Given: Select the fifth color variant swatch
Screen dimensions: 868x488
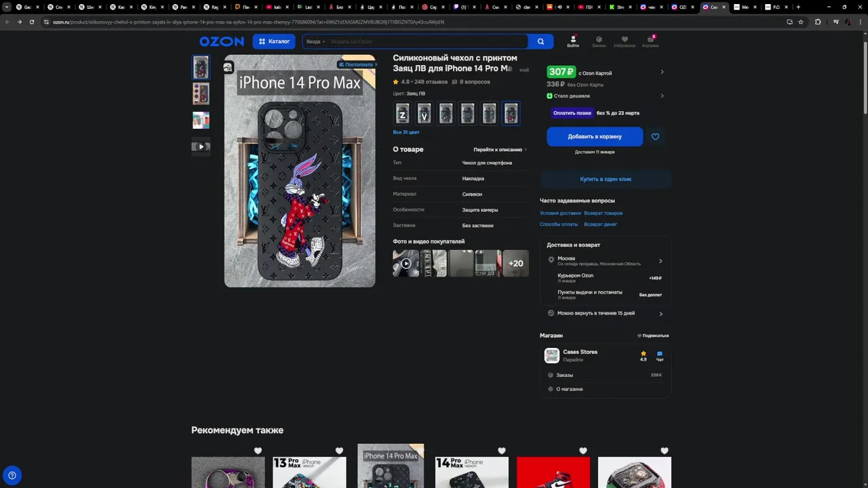Looking at the screenshot, I should coord(489,113).
